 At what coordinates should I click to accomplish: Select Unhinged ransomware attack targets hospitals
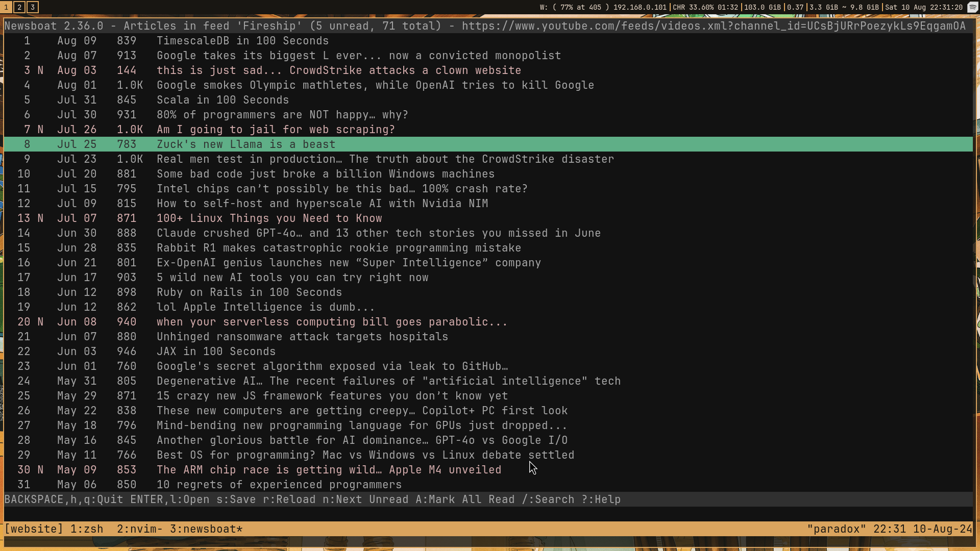pos(488,337)
